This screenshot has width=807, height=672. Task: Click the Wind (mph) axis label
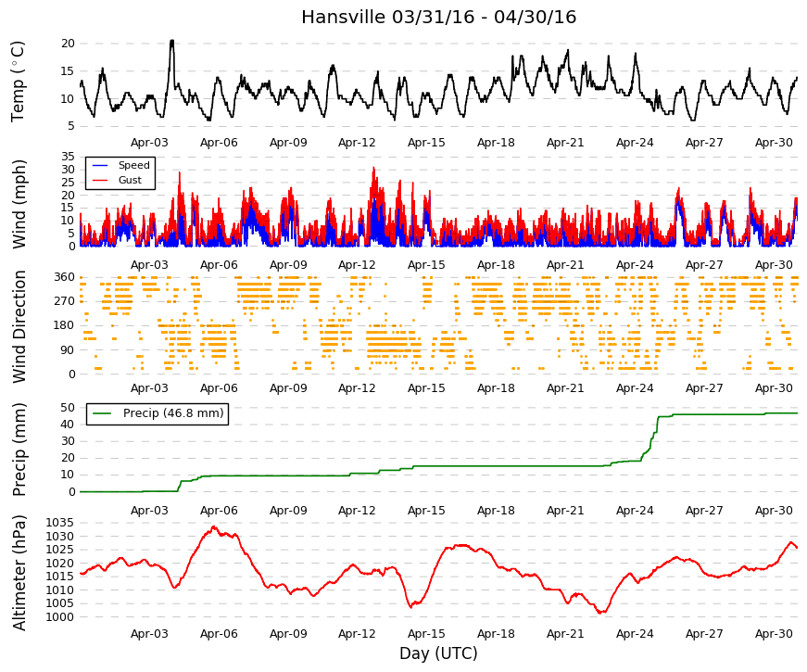(x=19, y=204)
